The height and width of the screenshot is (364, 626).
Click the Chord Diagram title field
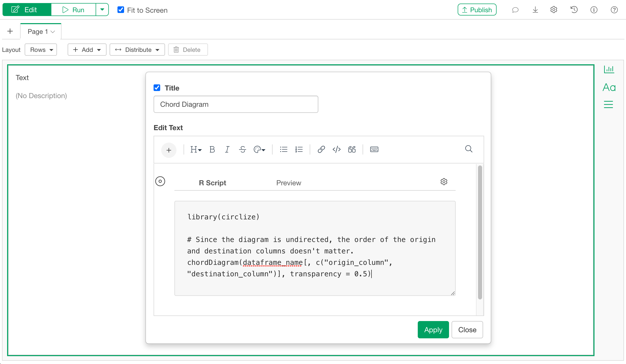[236, 104]
